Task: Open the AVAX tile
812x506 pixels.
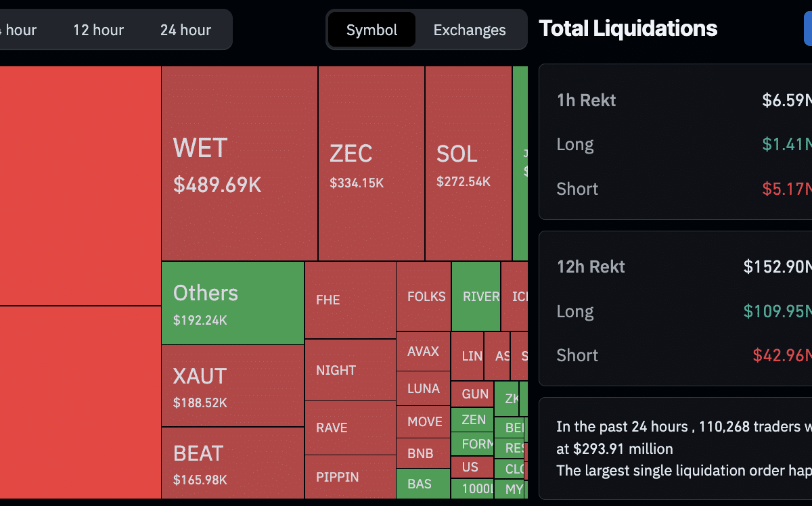Action: 423,352
